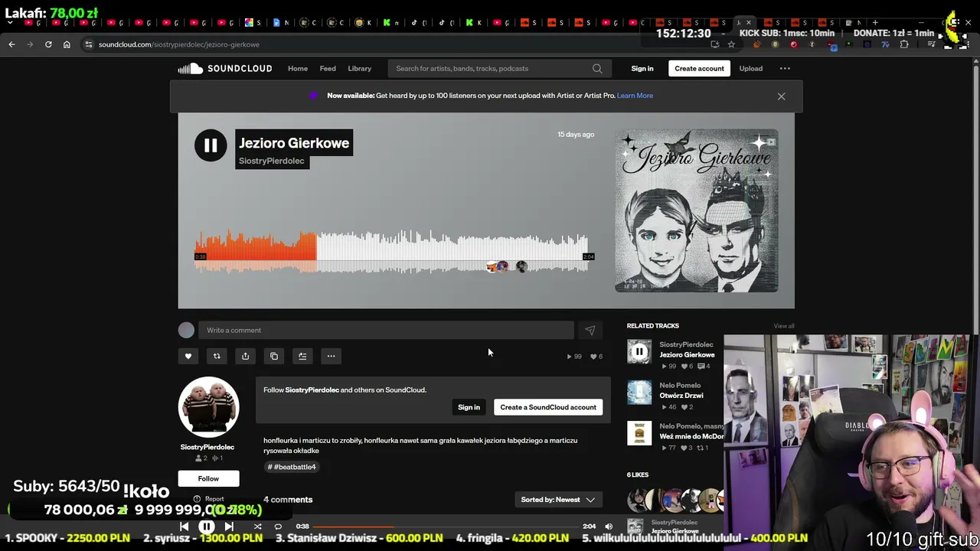Image resolution: width=980 pixels, height=551 pixels.
Task: Expand the Sorted by: Newest dropdown
Action: coord(558,500)
